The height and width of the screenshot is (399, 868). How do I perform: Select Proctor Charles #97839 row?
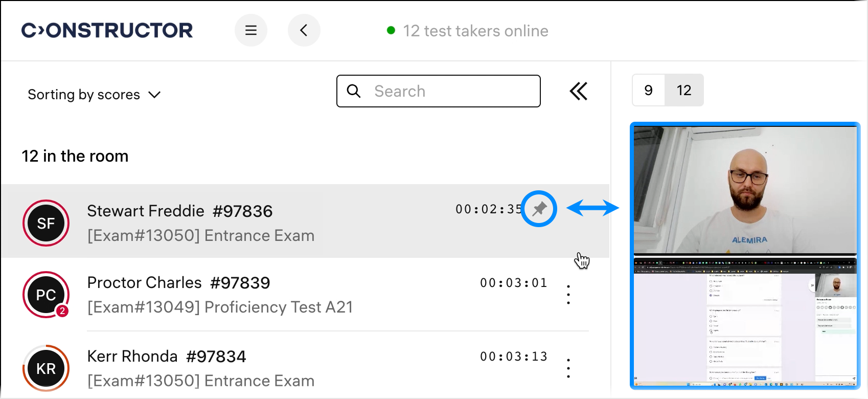[256, 295]
